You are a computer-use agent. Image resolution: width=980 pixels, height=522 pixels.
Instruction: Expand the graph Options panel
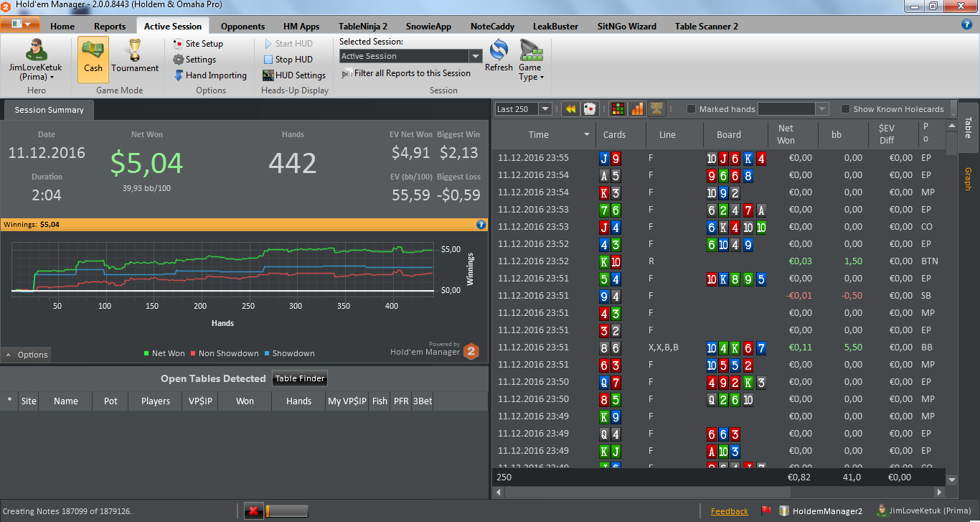coord(26,355)
